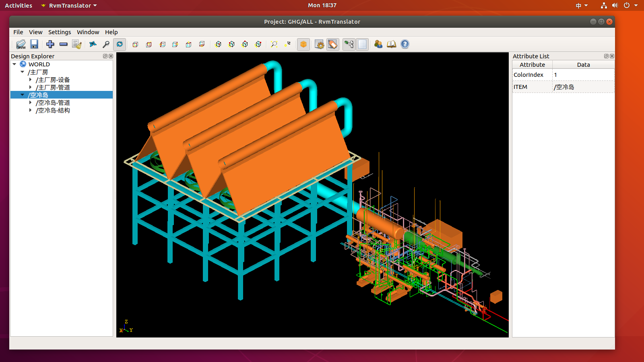Expand the /空冷岛-管道 tree node

[x=30, y=103]
